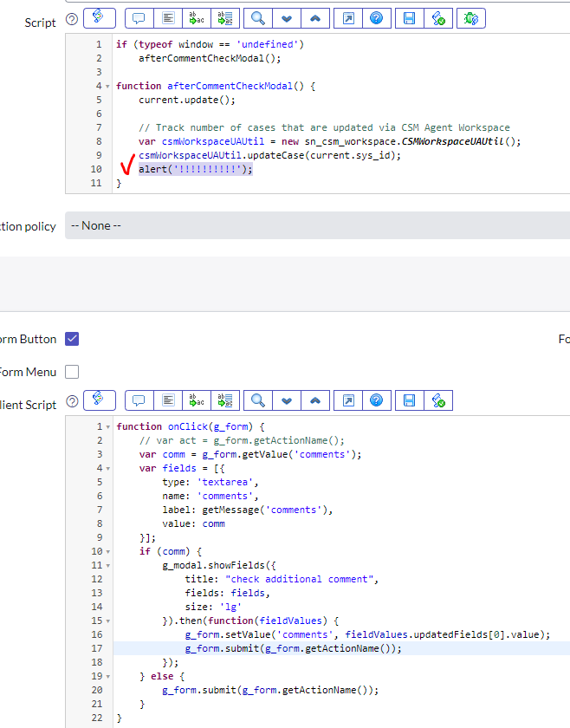Click the g_form.submit line on line 20
The image size is (570, 728).
pos(270,690)
